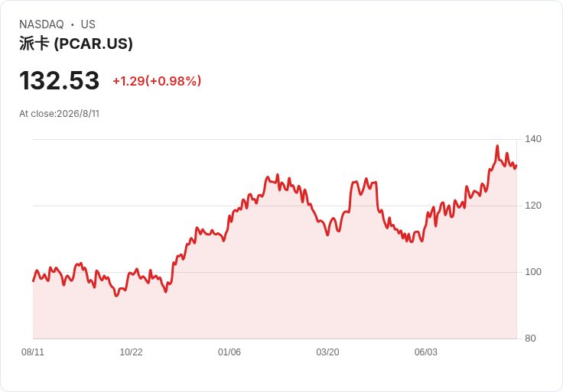Select the 03/20 date axis label
The width and height of the screenshot is (563, 392).
327,352
